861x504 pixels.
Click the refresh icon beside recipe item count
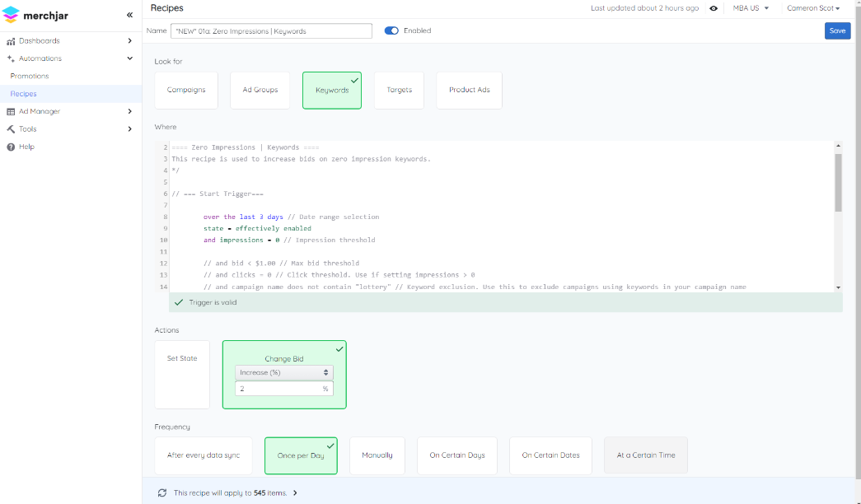coord(162,493)
